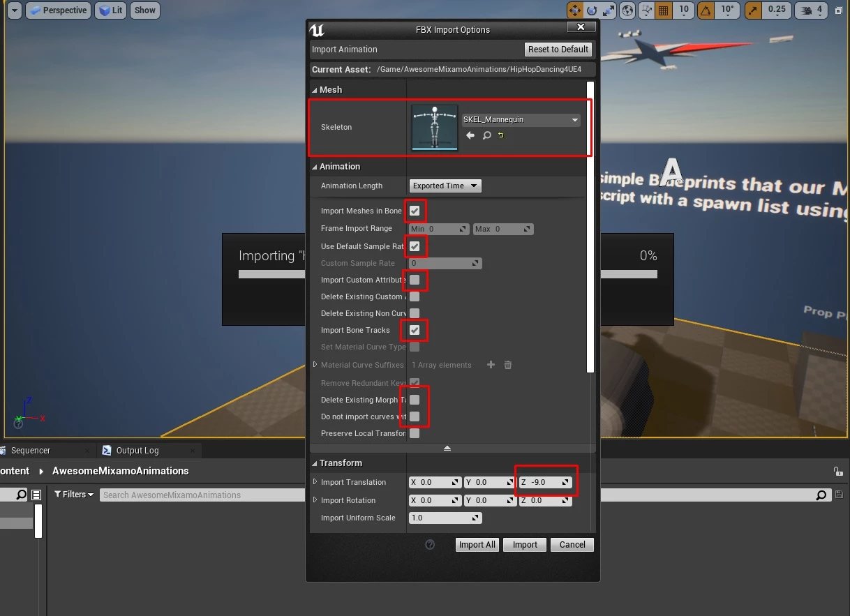Image resolution: width=850 pixels, height=616 pixels.
Task: Click the Frame Import Range Min field
Action: coord(439,229)
